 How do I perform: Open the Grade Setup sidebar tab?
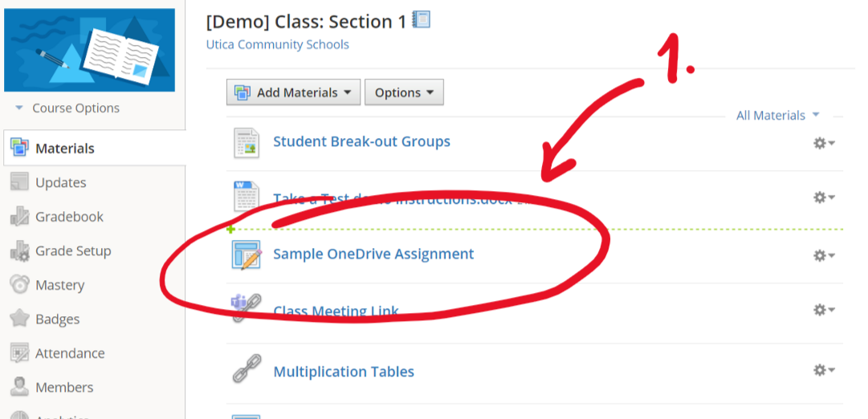[x=72, y=251]
